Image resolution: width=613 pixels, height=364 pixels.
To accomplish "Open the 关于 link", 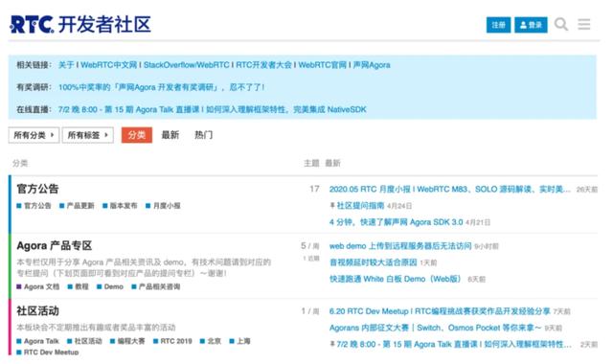I will (x=66, y=65).
